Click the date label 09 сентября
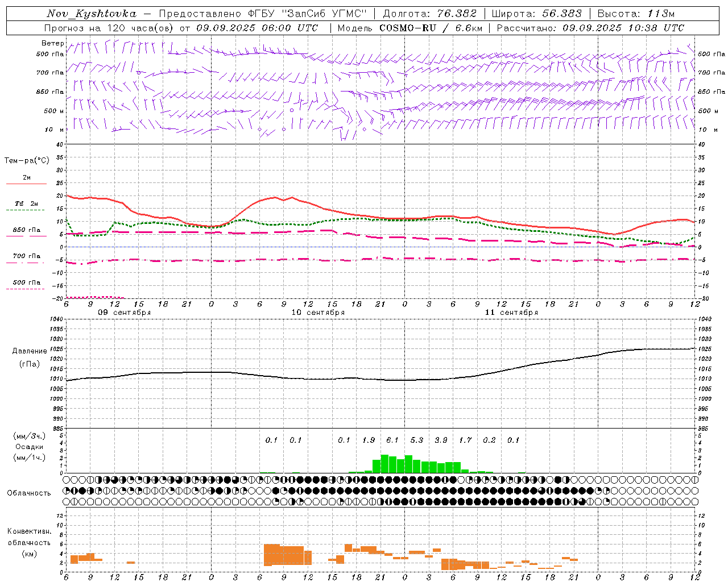The height and width of the screenshot is (582, 728). [x=124, y=313]
